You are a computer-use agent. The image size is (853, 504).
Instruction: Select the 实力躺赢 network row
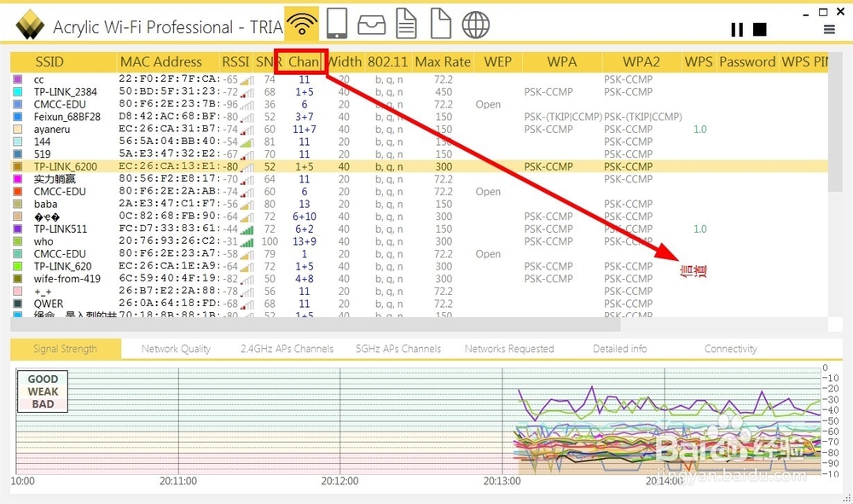(419, 179)
